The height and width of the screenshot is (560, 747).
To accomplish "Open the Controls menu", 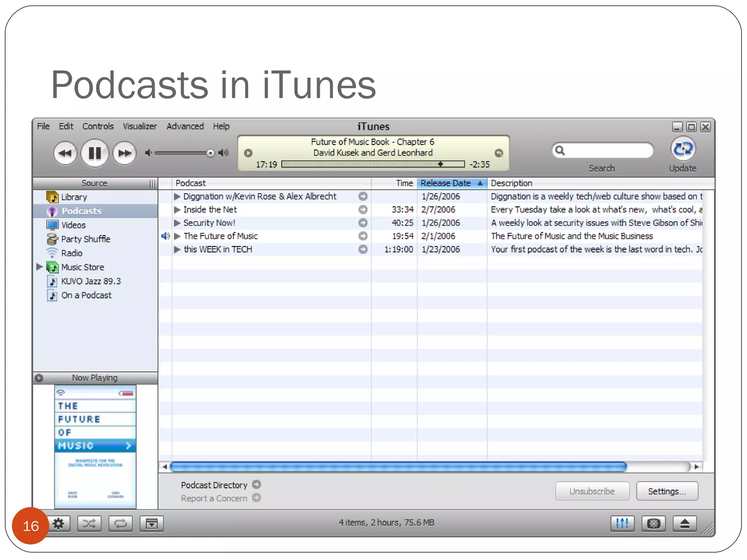I will (98, 127).
